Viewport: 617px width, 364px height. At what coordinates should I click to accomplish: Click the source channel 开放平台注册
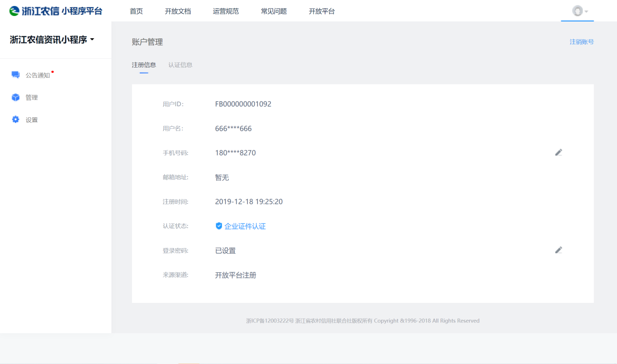point(236,275)
